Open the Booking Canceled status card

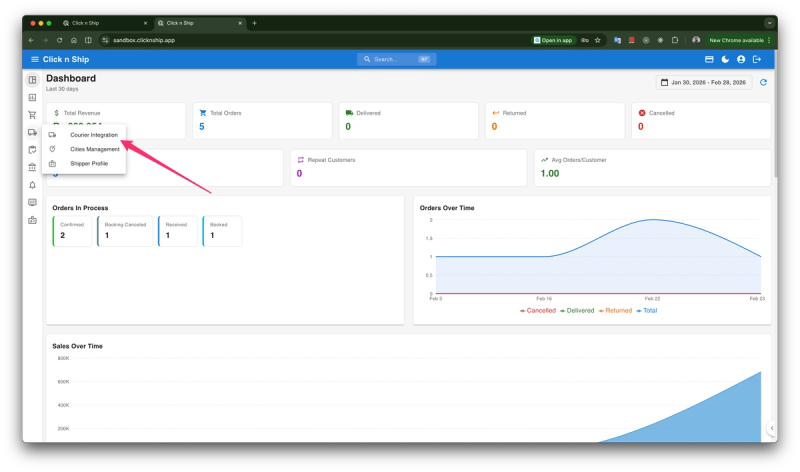coord(124,231)
